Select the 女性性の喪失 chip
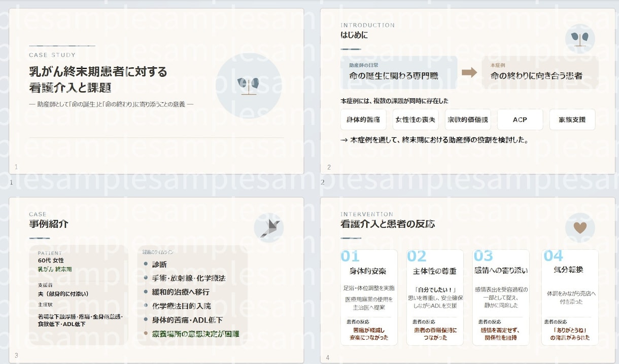Image resolution: width=619 pixels, height=364 pixels. tap(415, 120)
